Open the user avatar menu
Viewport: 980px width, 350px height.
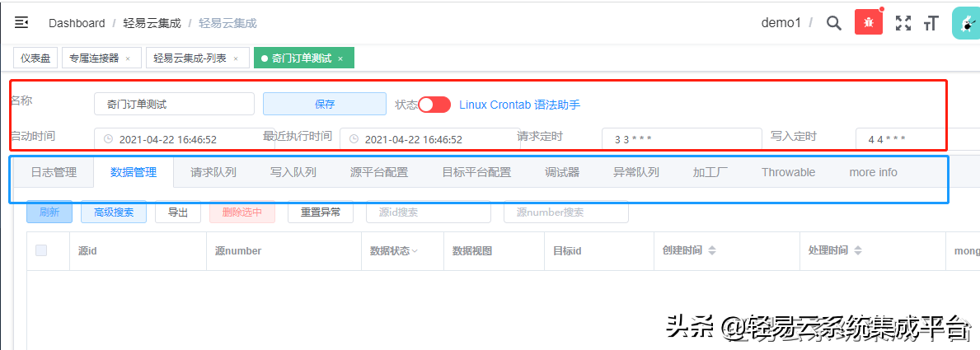[x=966, y=23]
